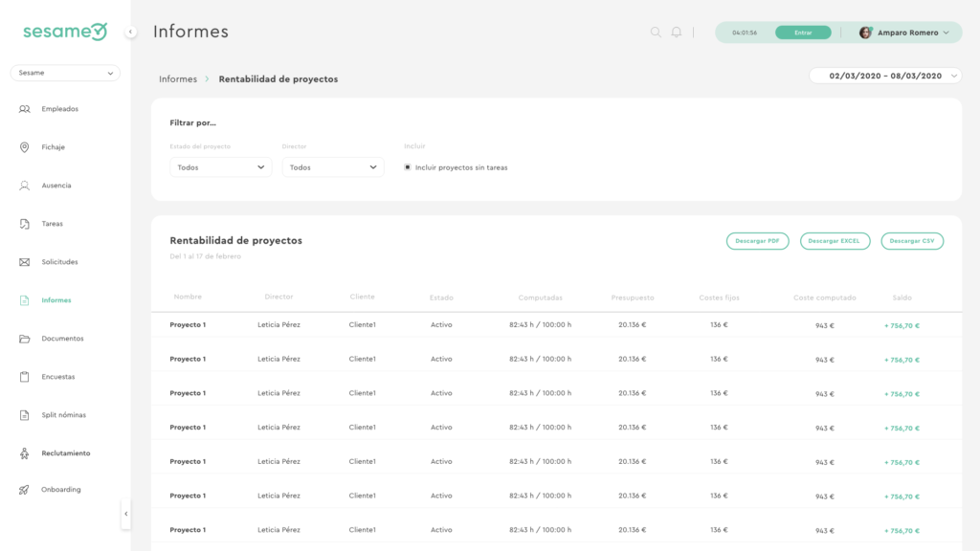Click Descargar PDF button
The height and width of the screenshot is (551, 980).
758,241
